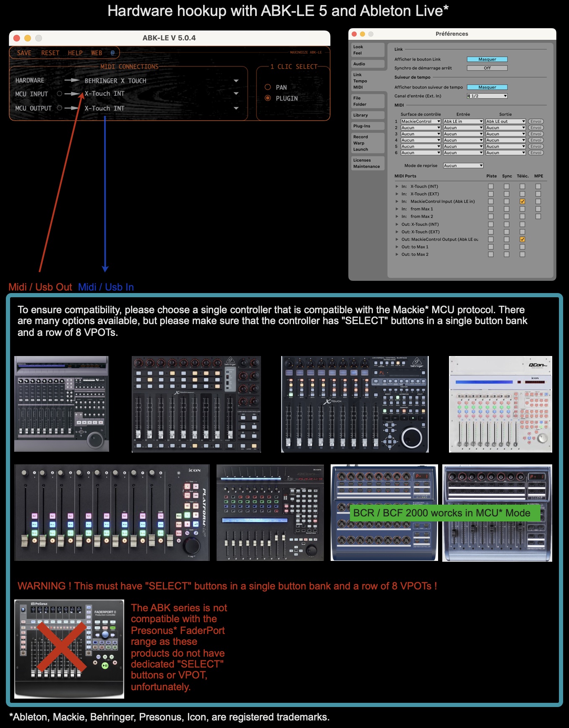Expand the In: from Max 1 port
The image size is (569, 728).
[397, 209]
